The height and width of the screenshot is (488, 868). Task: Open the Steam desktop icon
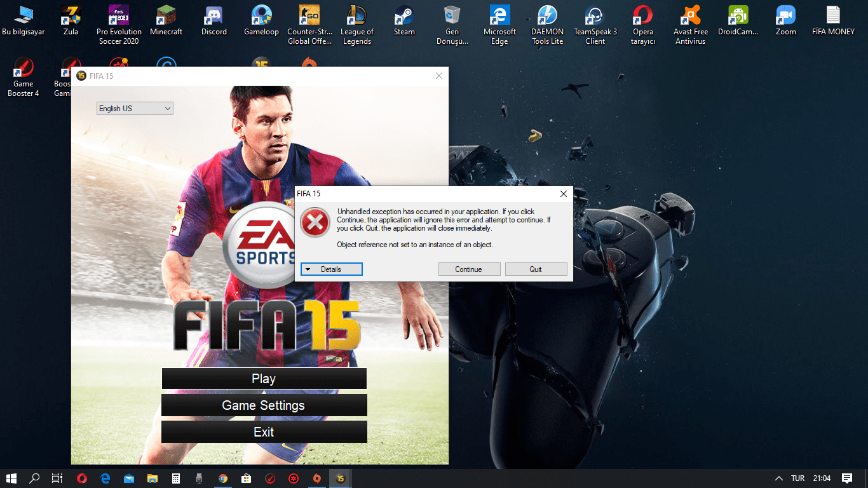click(404, 20)
